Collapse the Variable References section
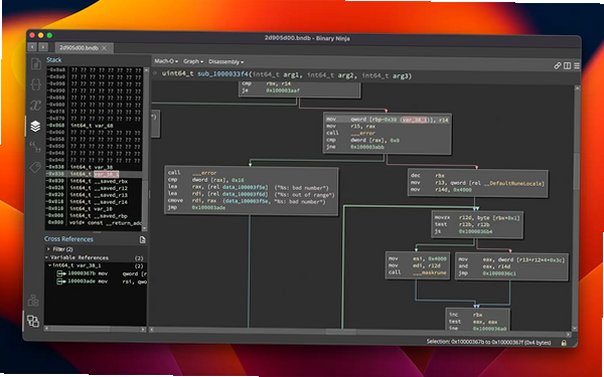 (47, 257)
